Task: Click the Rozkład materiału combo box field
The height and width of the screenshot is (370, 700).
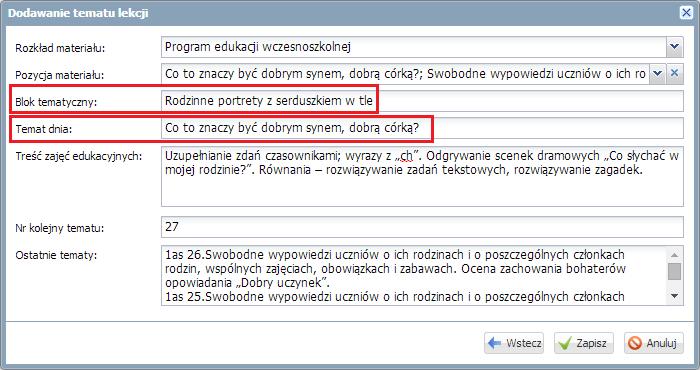Action: [414, 47]
